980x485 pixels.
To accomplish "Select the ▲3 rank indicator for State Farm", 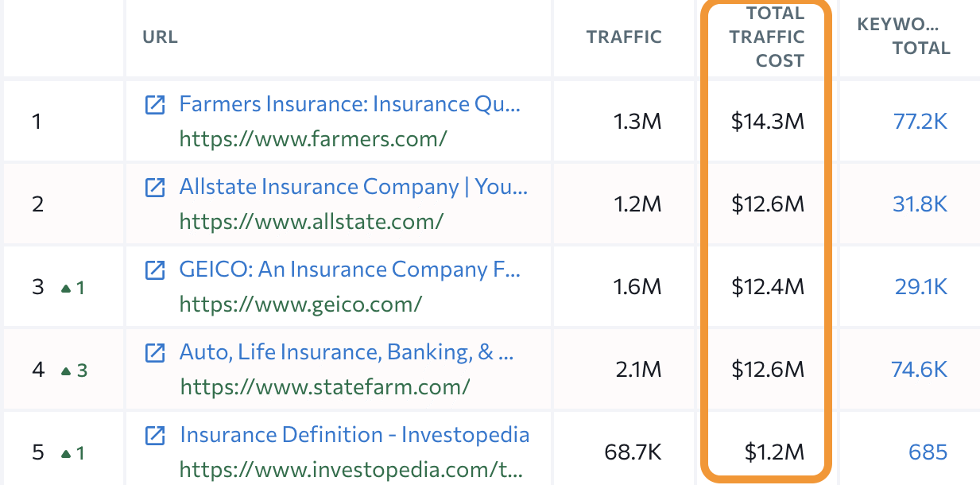I will tap(72, 371).
